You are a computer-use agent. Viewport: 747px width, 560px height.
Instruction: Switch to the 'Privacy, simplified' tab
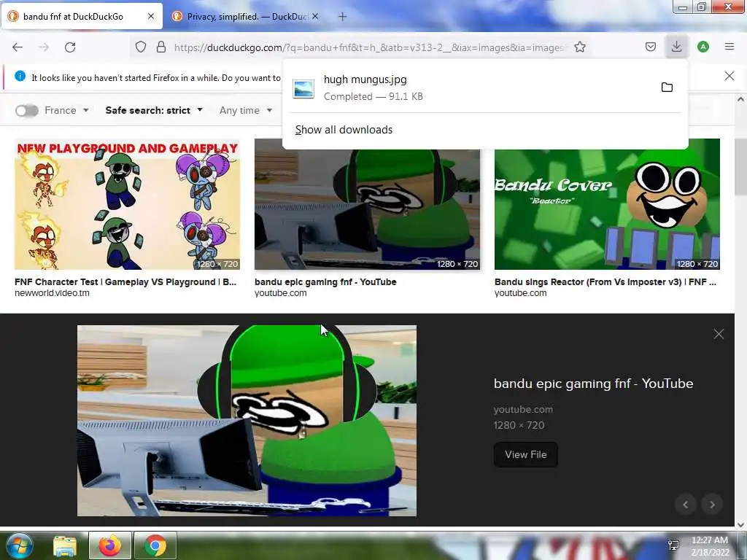245,17
